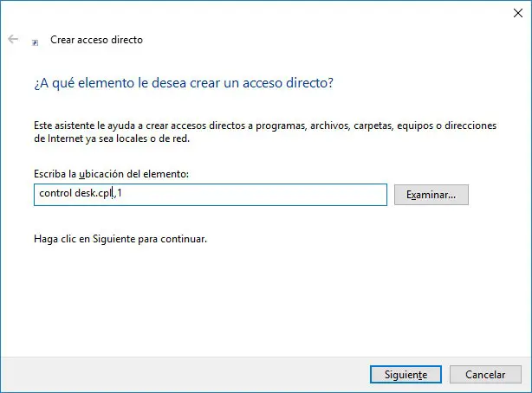Image resolution: width=532 pixels, height=393 pixels.
Task: Click the grey footer area left of Siguiente
Action: [x=173, y=374]
